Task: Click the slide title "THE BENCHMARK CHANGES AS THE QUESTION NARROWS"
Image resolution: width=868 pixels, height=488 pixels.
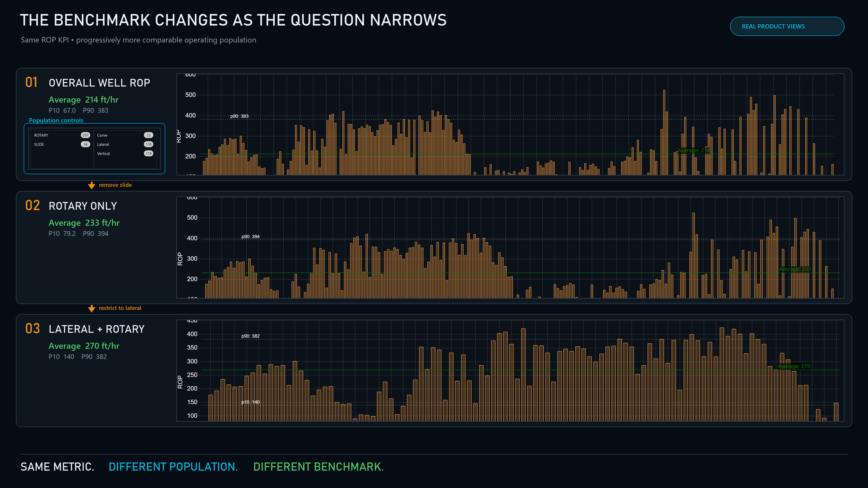Action: coord(233,20)
